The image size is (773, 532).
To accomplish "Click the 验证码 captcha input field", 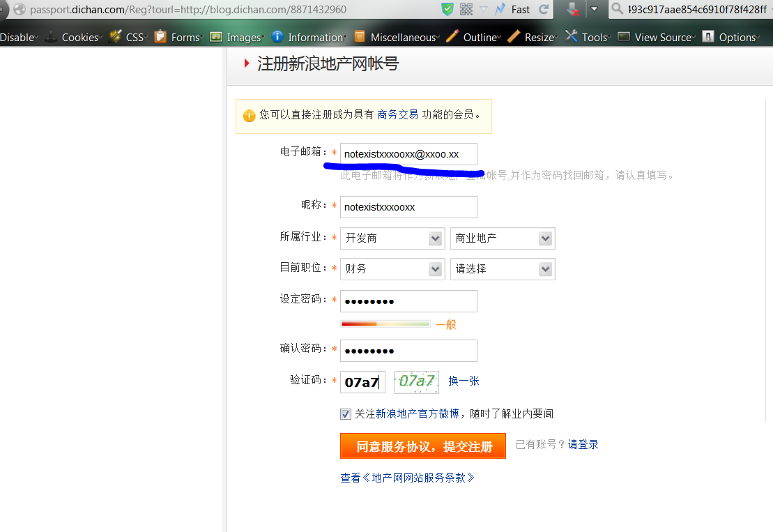I will pos(362,382).
